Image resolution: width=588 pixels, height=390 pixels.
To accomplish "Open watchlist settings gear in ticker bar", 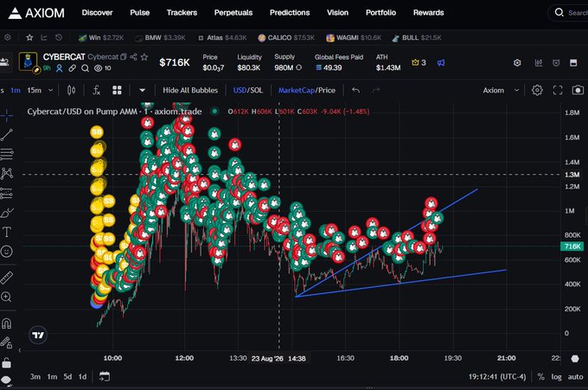I will coord(8,37).
